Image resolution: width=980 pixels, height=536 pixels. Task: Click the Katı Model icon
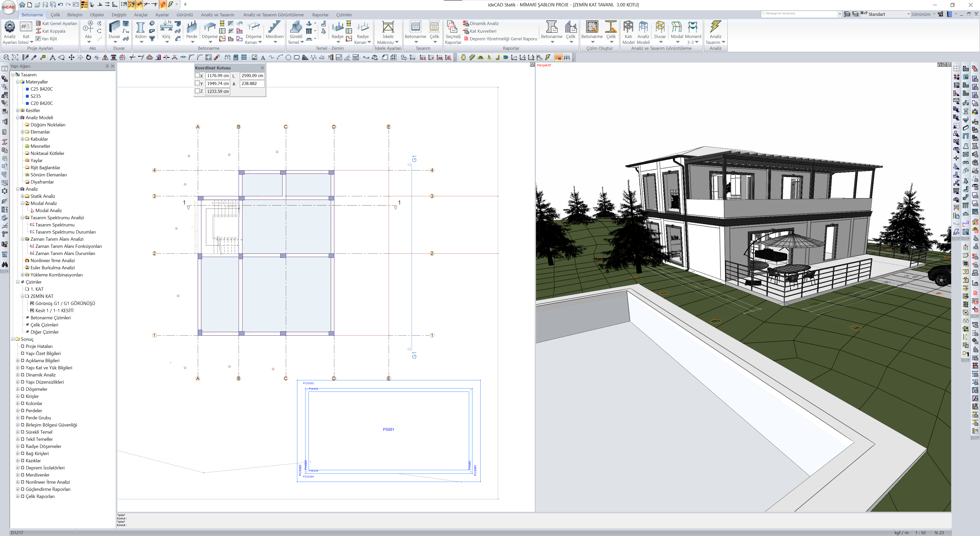(628, 27)
